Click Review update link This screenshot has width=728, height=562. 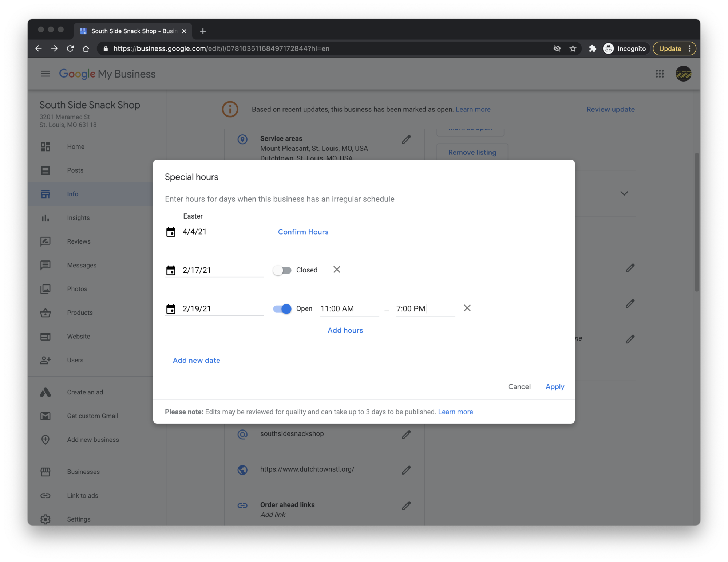tap(610, 109)
